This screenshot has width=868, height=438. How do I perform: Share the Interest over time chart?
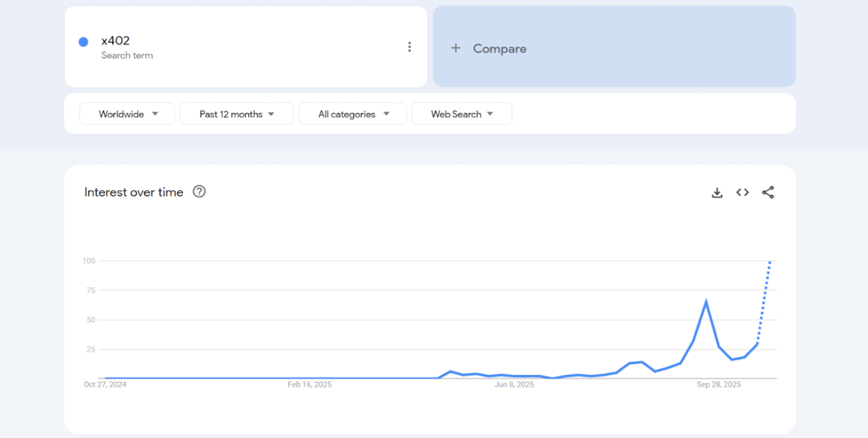(x=768, y=193)
